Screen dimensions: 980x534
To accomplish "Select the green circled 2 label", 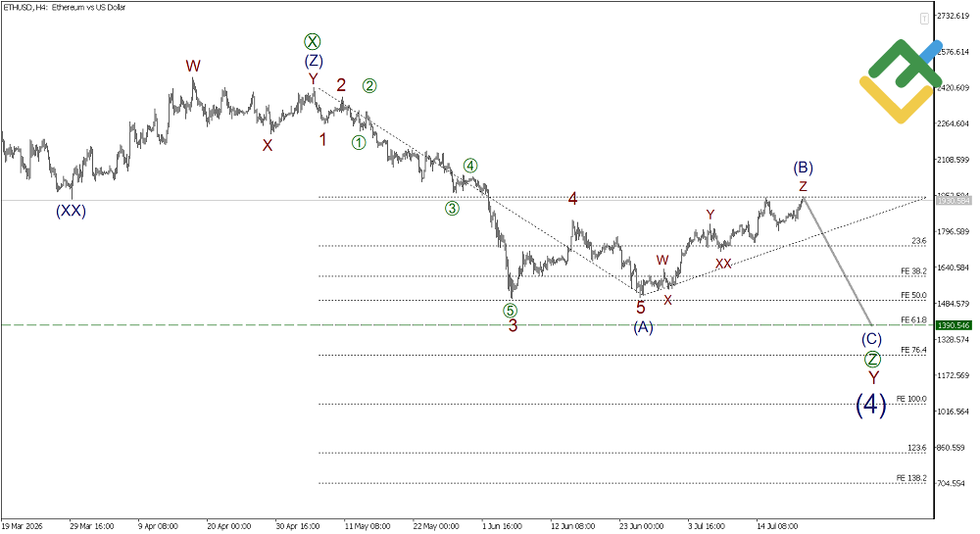I will click(x=369, y=85).
